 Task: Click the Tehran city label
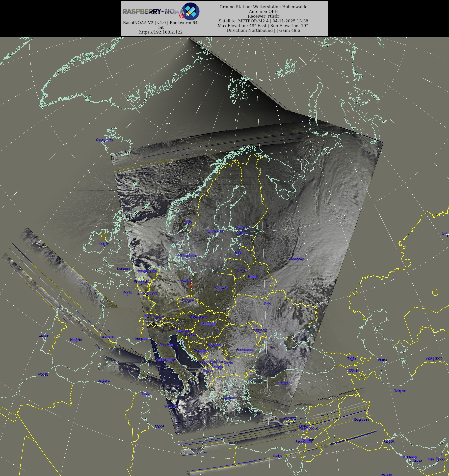[x=400, y=390]
